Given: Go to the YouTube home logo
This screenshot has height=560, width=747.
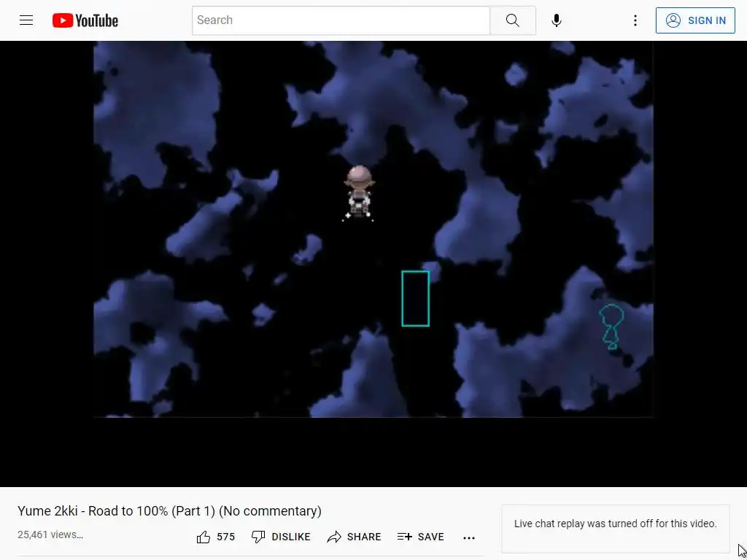Looking at the screenshot, I should 85,20.
